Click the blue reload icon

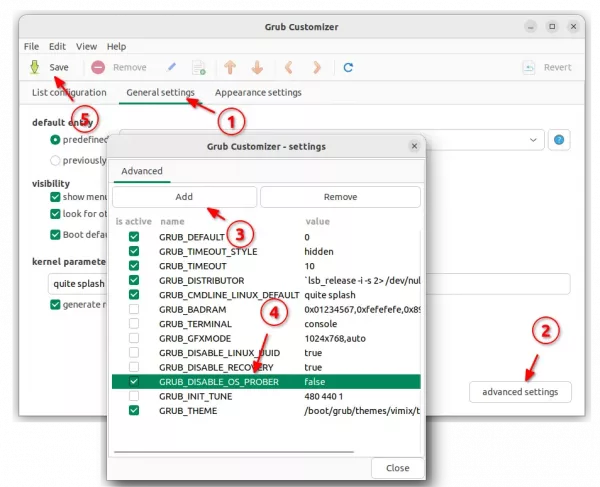point(348,68)
